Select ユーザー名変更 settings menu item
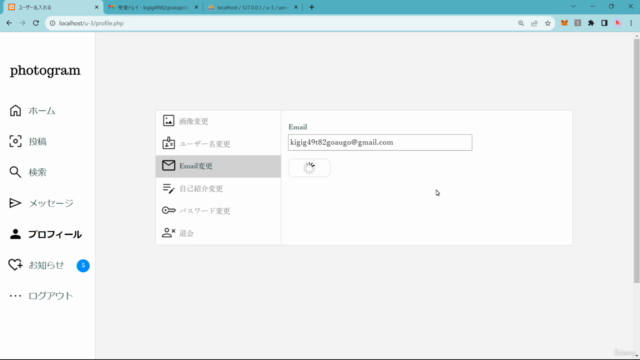Viewport: 640px width, 360px height. tap(218, 144)
